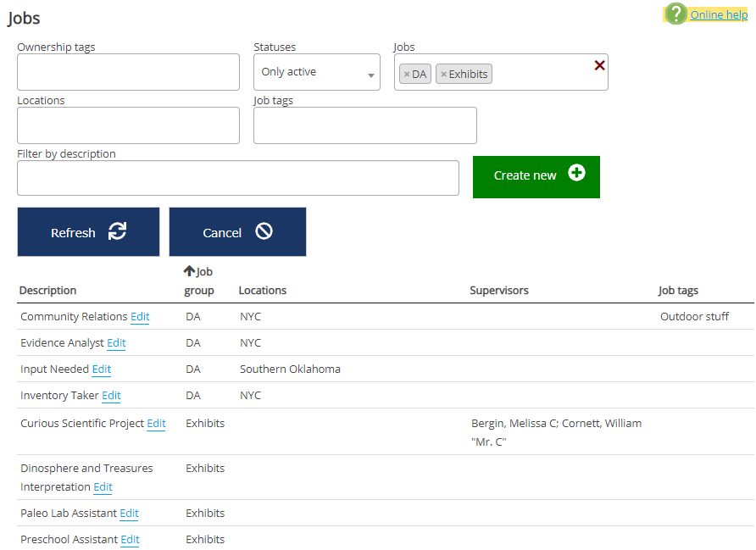Click the refresh arrows icon
The image size is (756, 550).
[117, 231]
